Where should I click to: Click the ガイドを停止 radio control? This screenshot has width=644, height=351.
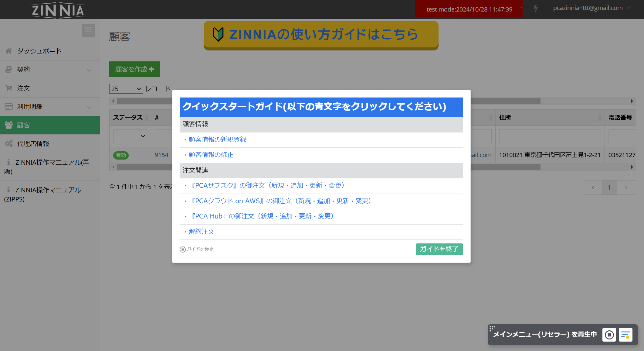click(x=182, y=249)
